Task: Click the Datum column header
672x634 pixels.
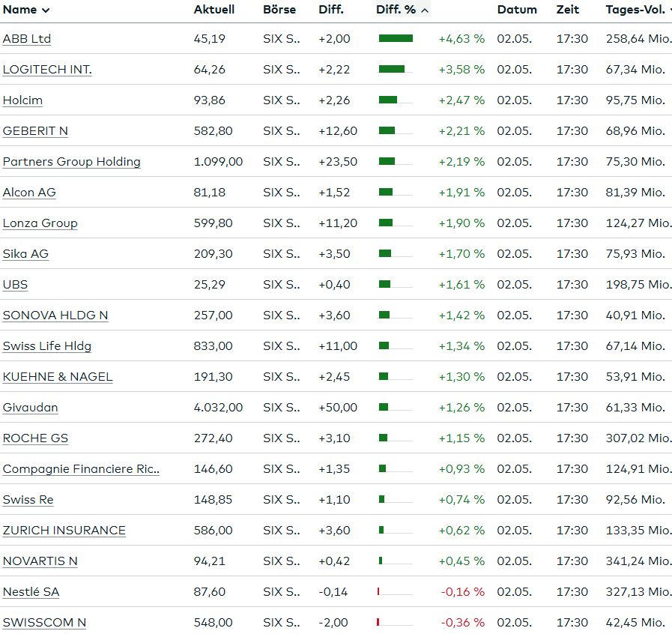Action: tap(517, 10)
